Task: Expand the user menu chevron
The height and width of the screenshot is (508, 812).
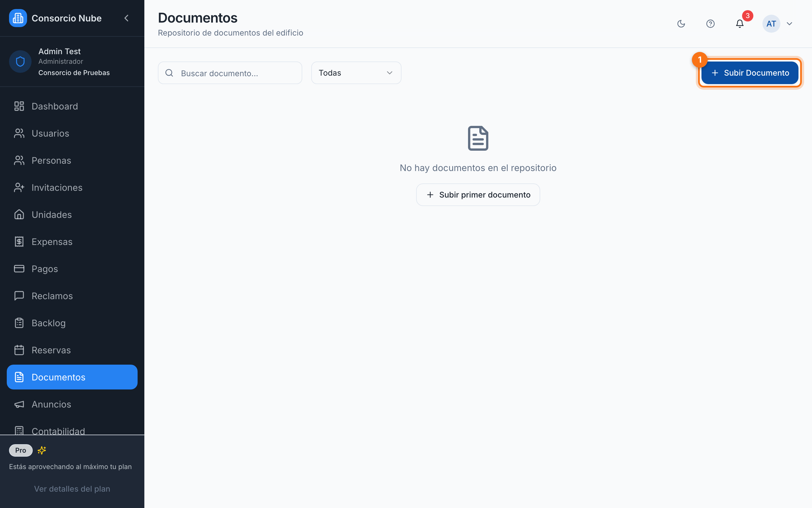Action: 789,24
